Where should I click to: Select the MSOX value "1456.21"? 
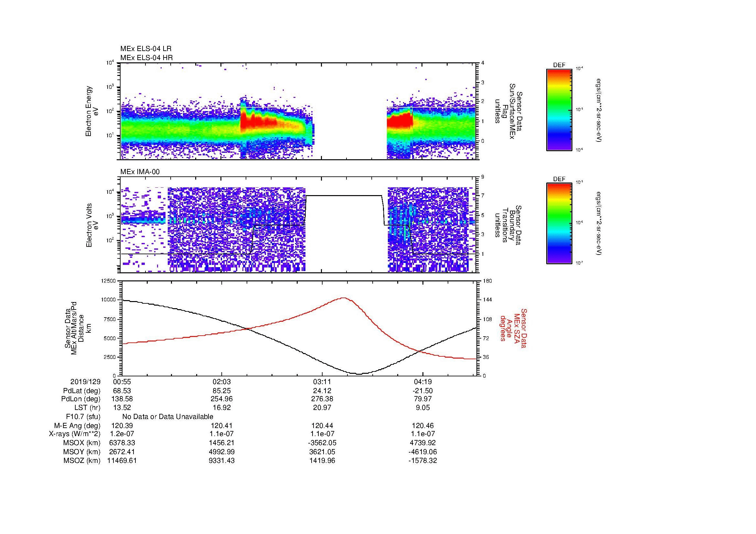click(x=222, y=443)
